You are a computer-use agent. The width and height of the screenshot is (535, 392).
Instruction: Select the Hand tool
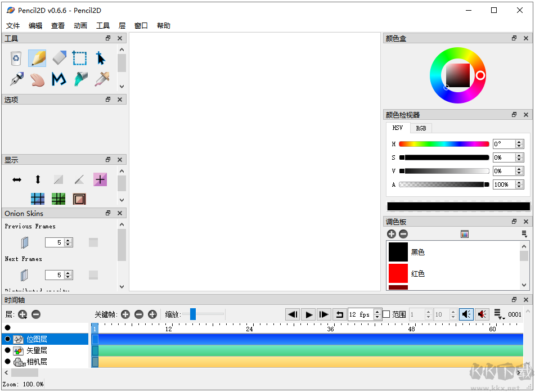37,80
